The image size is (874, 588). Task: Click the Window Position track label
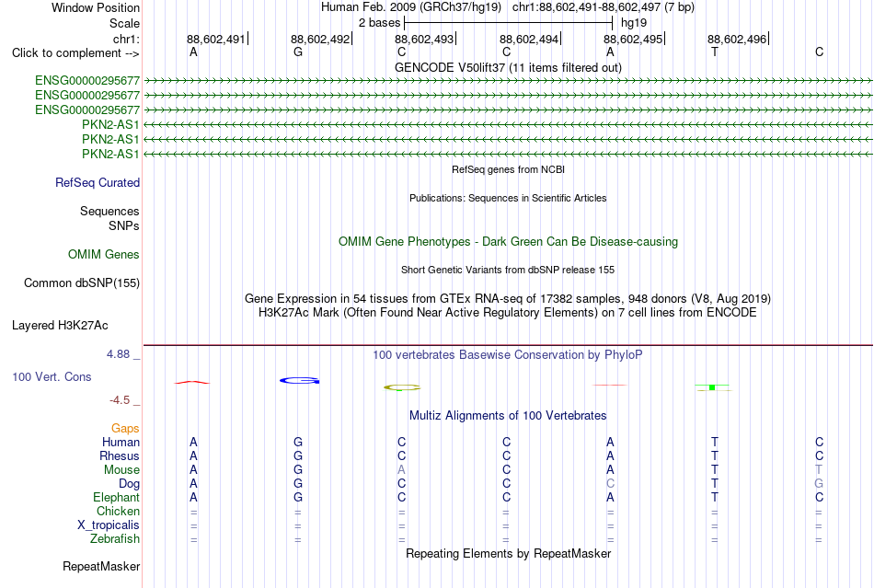point(96,7)
